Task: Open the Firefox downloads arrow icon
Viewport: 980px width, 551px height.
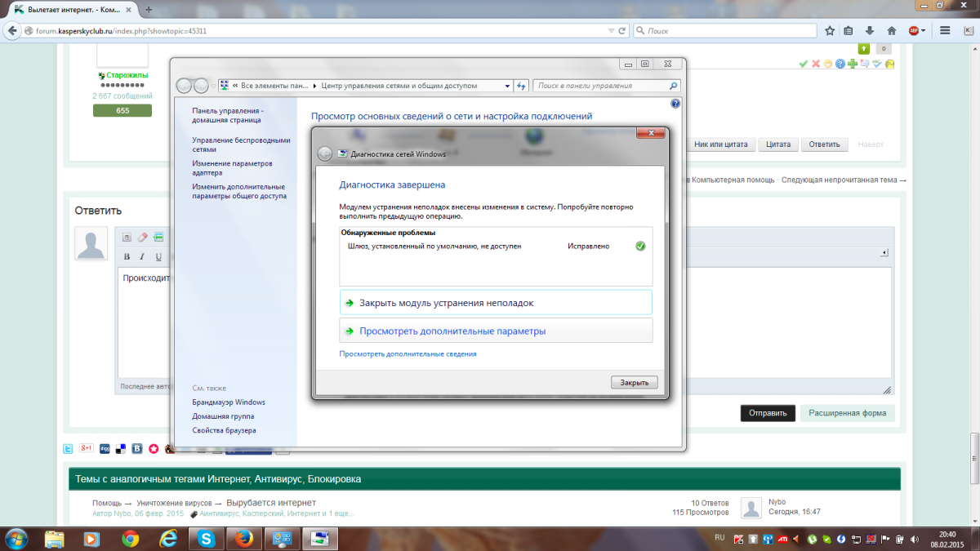Action: point(871,30)
